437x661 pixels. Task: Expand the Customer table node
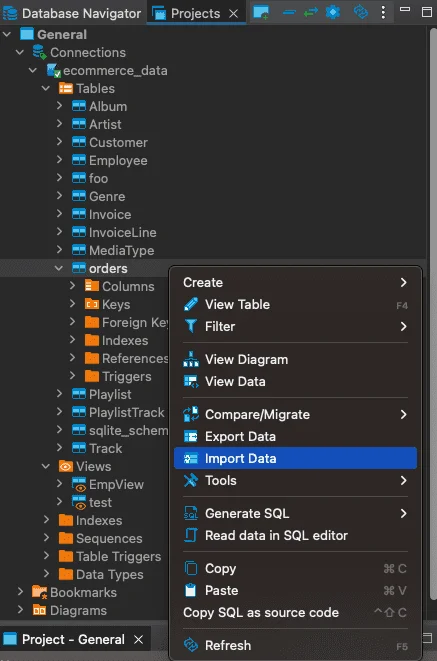(59, 142)
